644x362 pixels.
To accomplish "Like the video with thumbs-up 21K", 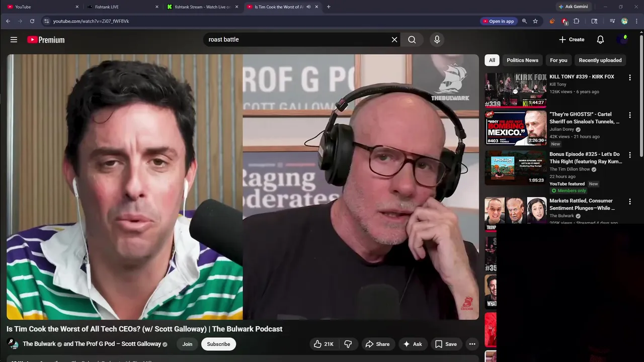I will (x=323, y=344).
